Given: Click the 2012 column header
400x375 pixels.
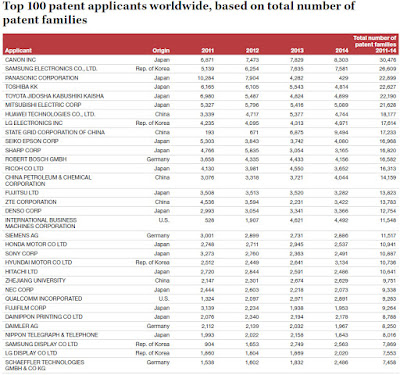Looking at the screenshot, I should click(252, 50).
